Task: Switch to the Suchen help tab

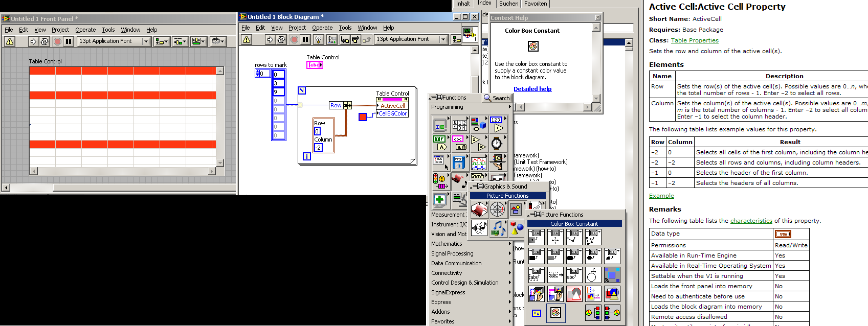Action: 508,4
